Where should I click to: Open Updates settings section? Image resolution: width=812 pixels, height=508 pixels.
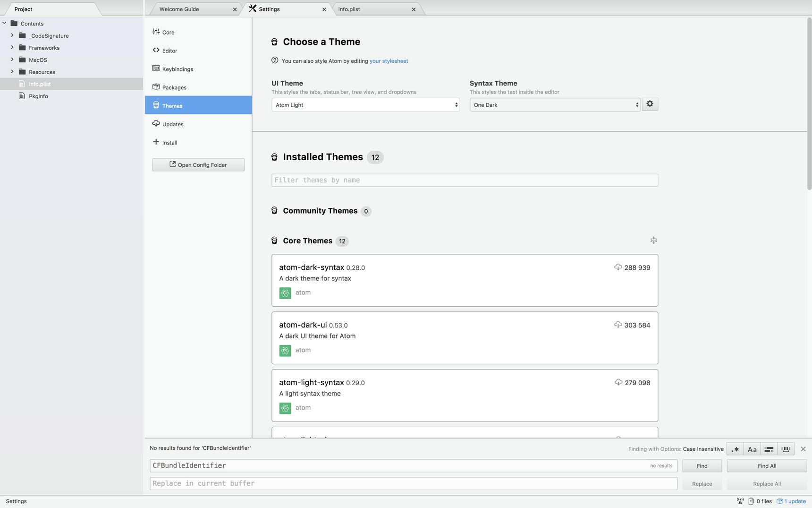pyautogui.click(x=198, y=124)
